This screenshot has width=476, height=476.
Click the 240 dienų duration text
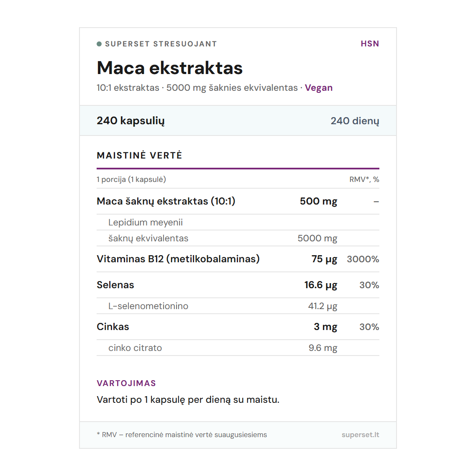pos(355,121)
